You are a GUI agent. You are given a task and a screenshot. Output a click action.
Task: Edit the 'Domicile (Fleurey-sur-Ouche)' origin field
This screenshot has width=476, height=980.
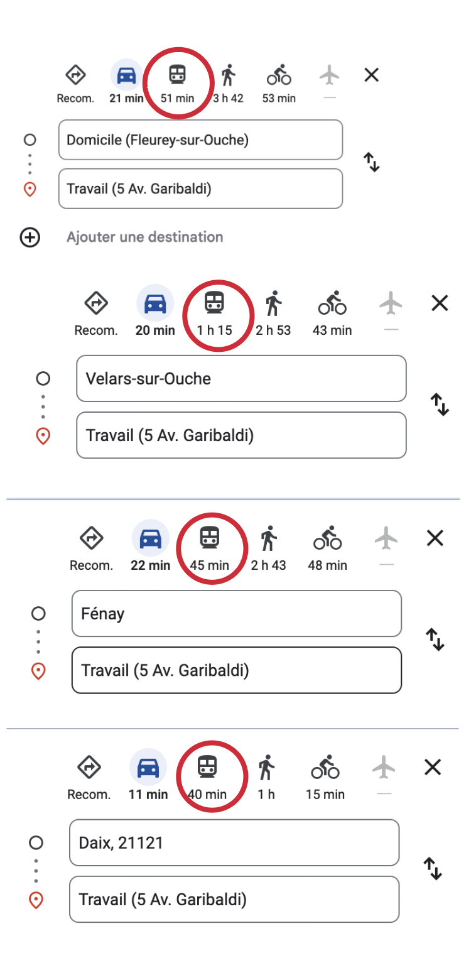click(200, 140)
